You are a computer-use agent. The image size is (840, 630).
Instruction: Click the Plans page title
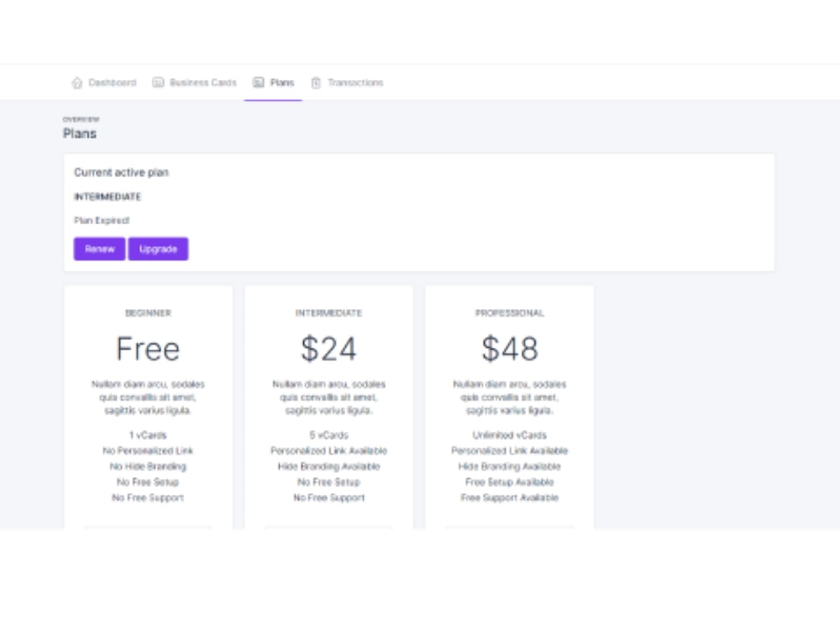(80, 134)
